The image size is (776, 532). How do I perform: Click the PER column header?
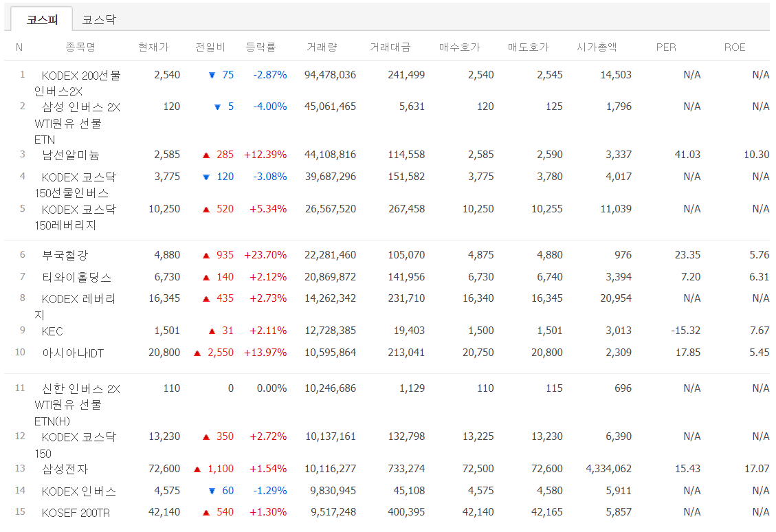(x=665, y=47)
